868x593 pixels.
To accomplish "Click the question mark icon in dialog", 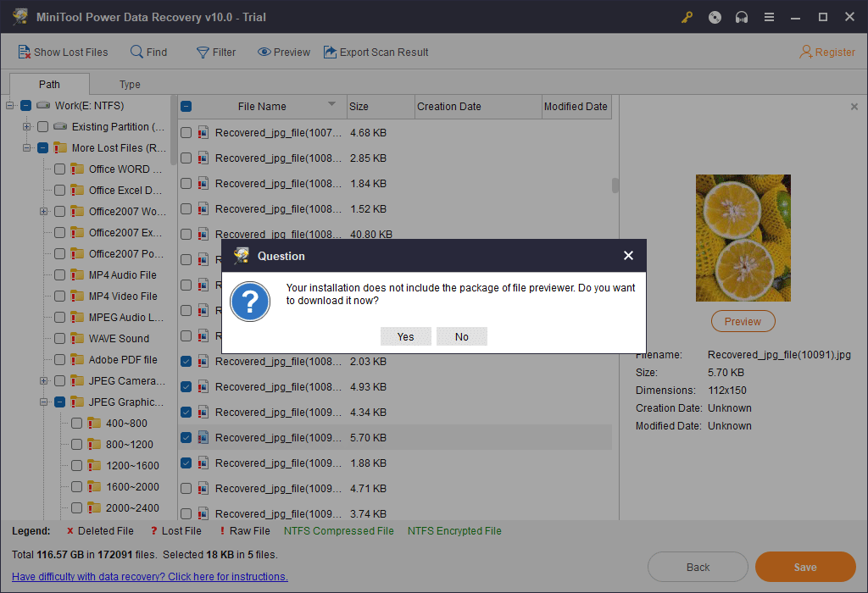I will (250, 302).
